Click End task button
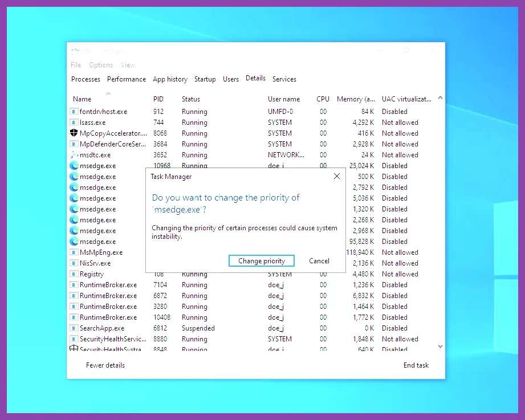The image size is (525, 420). point(416,365)
